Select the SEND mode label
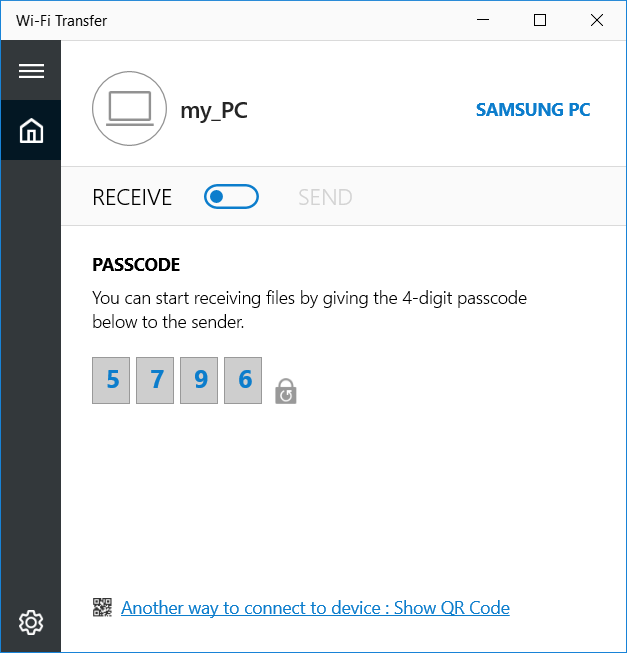627x653 pixels. pos(325,197)
